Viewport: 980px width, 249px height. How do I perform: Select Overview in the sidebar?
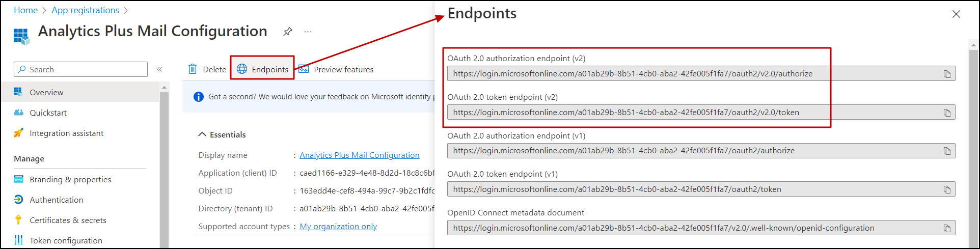(x=46, y=92)
